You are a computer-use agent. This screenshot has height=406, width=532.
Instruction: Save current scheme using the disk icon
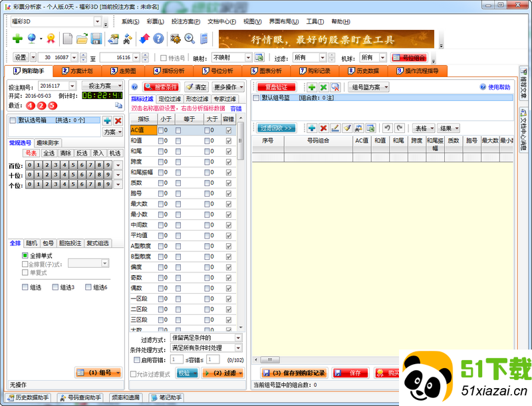97,39
